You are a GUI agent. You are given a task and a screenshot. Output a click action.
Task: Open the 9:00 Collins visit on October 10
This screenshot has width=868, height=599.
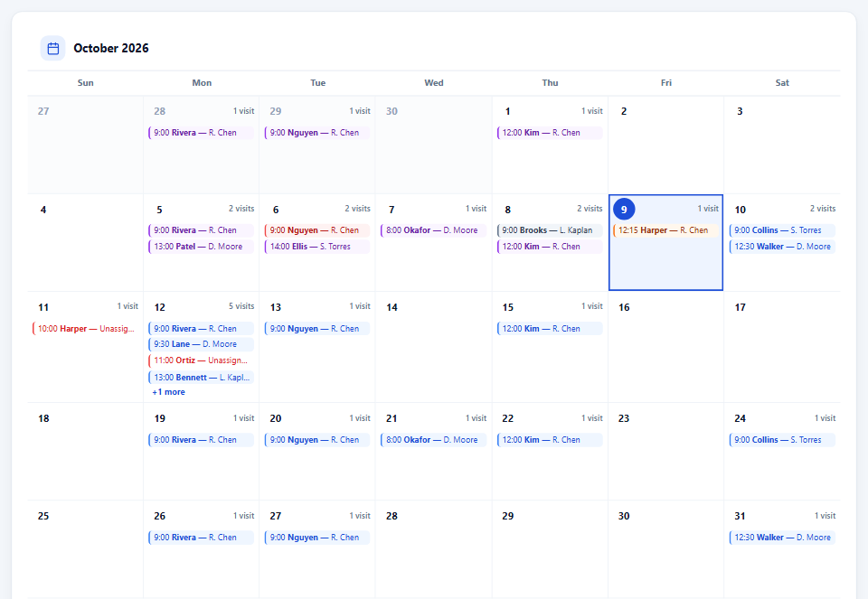(x=782, y=230)
